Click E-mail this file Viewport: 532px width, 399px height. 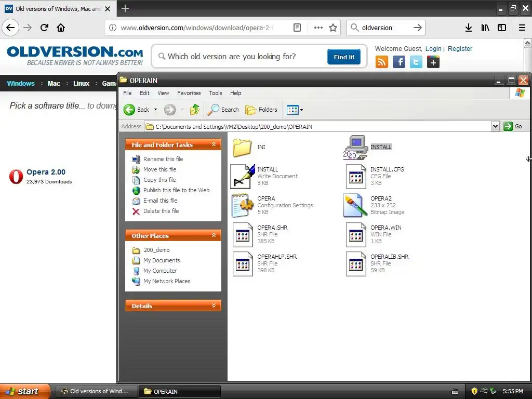[x=160, y=201]
